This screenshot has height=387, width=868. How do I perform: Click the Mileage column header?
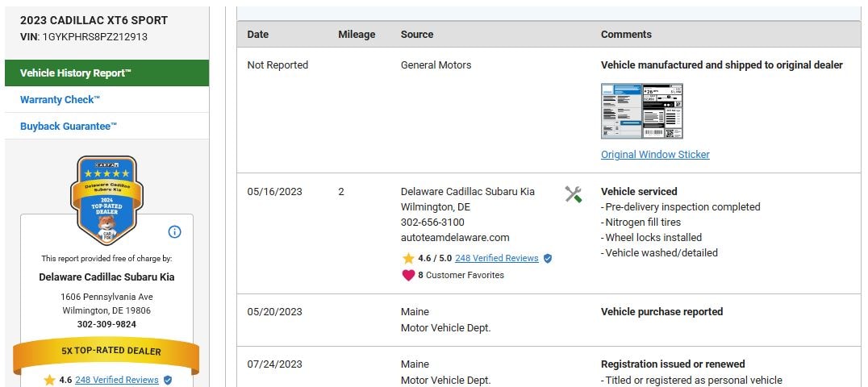357,35
